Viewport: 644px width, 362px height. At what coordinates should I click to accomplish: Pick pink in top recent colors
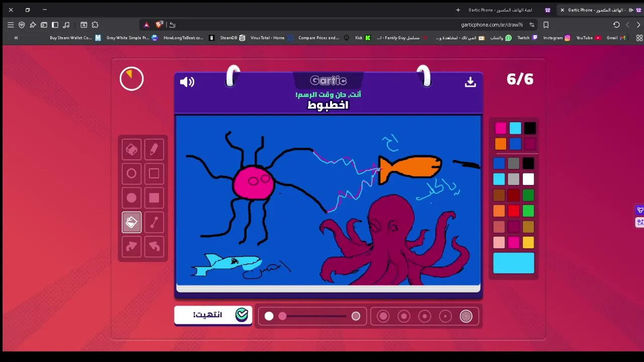501,128
